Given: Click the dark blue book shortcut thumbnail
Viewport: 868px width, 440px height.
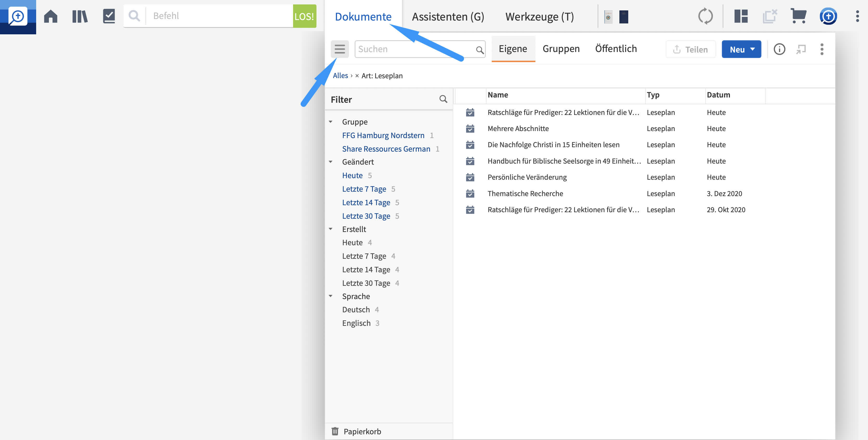Looking at the screenshot, I should coord(624,17).
